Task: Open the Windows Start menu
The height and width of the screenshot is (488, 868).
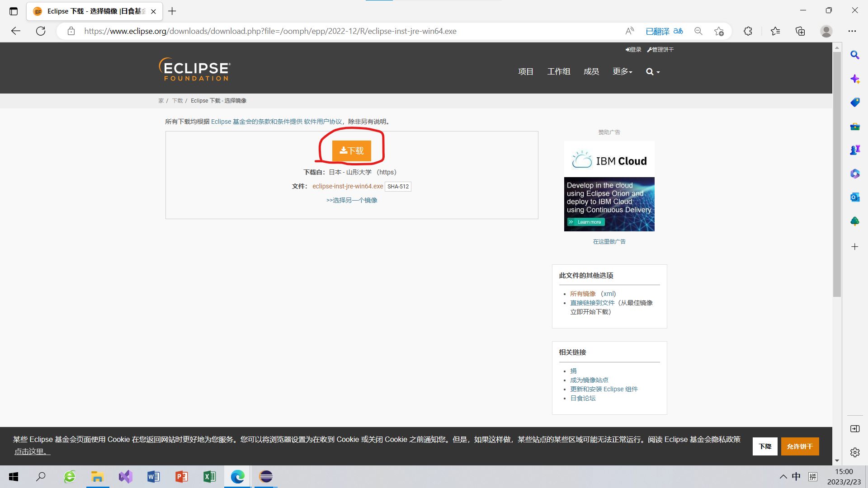Action: [14, 477]
